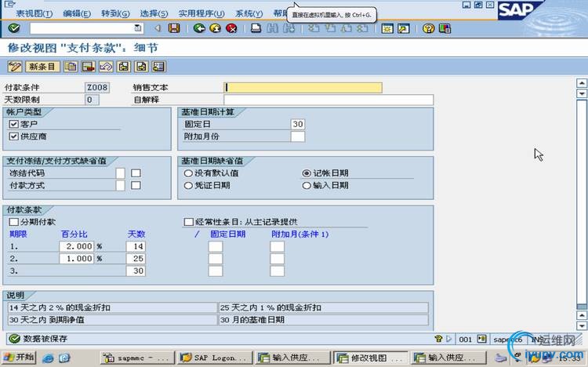Open the 选择(S) menu
This screenshot has width=588, height=367.
click(x=154, y=13)
